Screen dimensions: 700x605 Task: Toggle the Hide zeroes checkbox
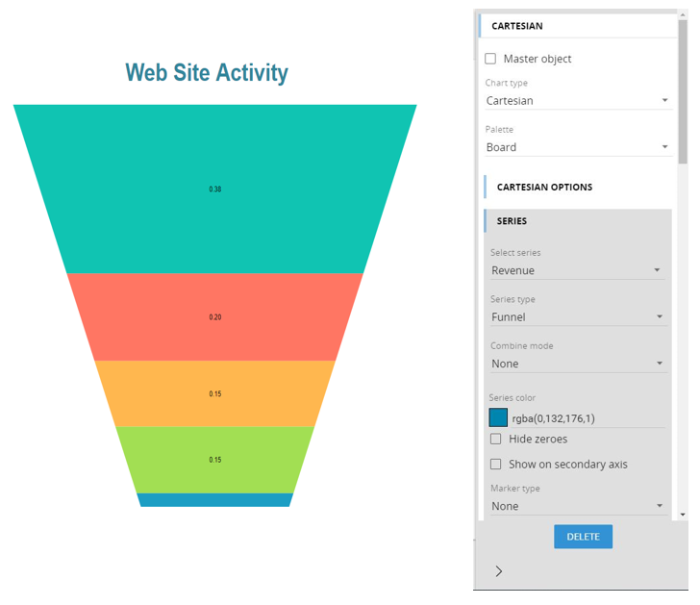pyautogui.click(x=496, y=439)
